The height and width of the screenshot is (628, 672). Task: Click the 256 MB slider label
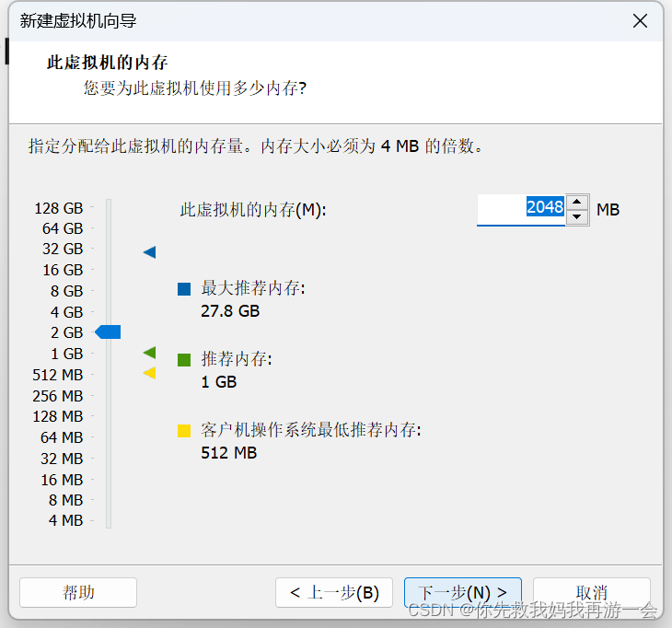point(57,396)
